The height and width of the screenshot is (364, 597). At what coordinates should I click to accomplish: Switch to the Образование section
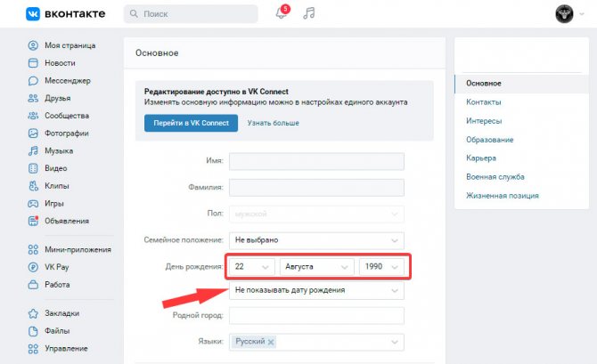pyautogui.click(x=490, y=140)
